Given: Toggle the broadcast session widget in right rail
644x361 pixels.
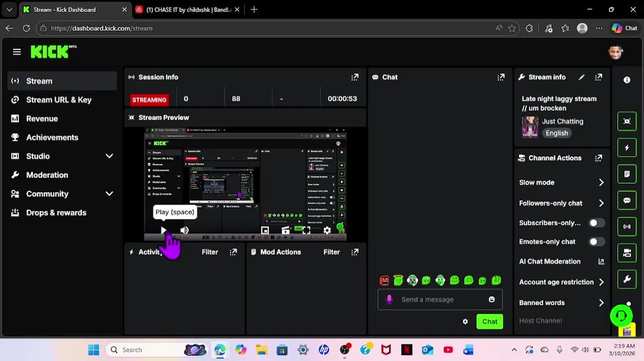Looking at the screenshot, I should [x=627, y=227].
